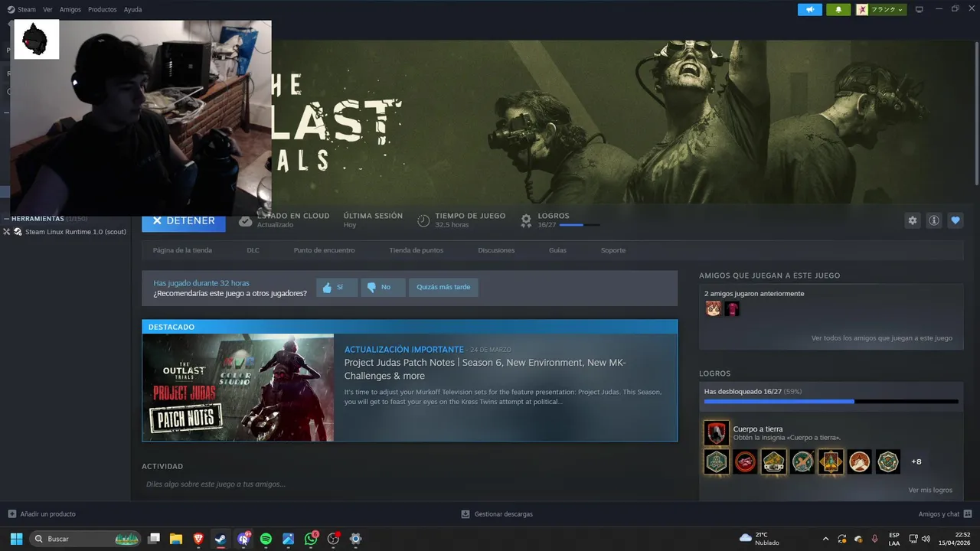Open the DLC tab
The image size is (980, 551).
(x=253, y=250)
